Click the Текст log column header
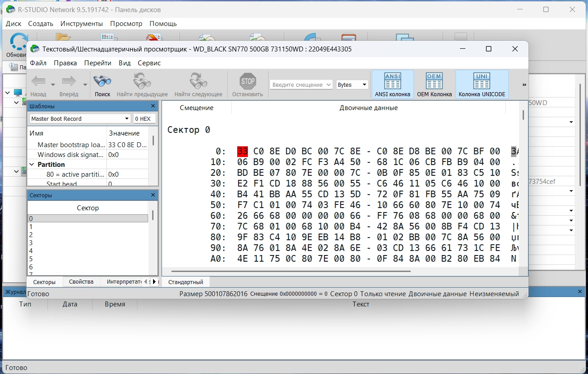Image resolution: width=588 pixels, height=374 pixels. point(361,304)
